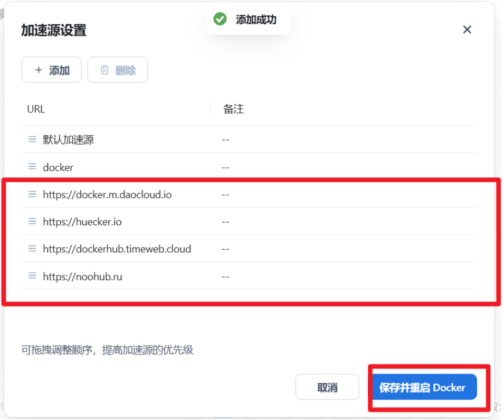This screenshot has height=420, width=504.
Task: Click drag handle for docker.m.daocloud.io row
Action: click(x=32, y=195)
